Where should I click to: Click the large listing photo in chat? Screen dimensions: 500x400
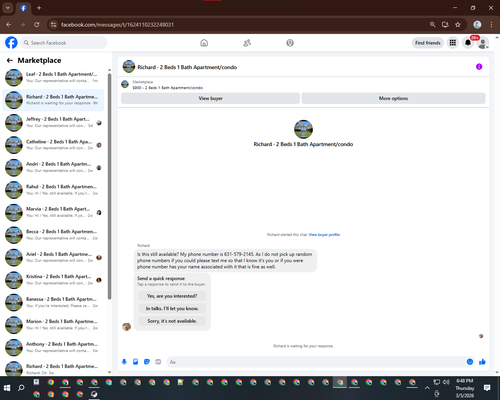tap(303, 129)
